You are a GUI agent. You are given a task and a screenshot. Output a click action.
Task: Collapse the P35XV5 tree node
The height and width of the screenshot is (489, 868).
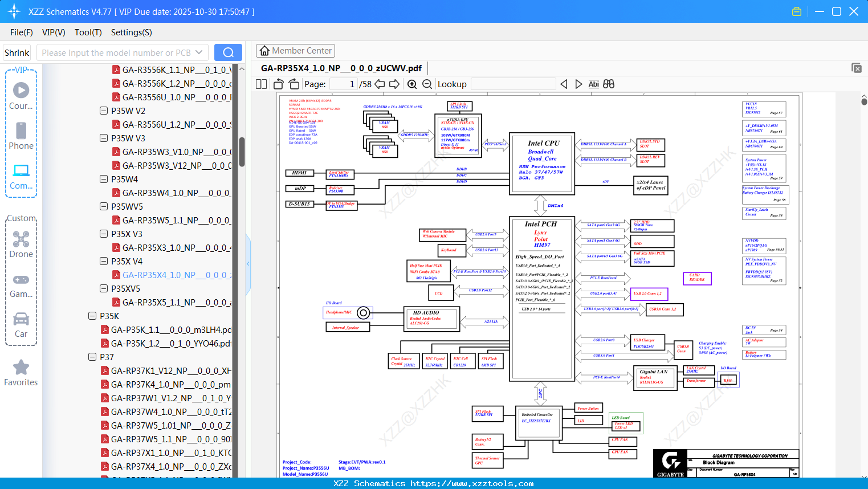coord(104,288)
